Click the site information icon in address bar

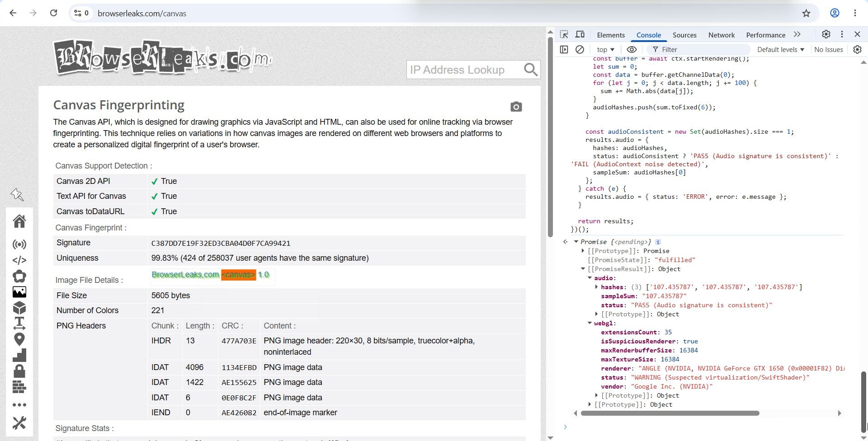pyautogui.click(x=81, y=13)
